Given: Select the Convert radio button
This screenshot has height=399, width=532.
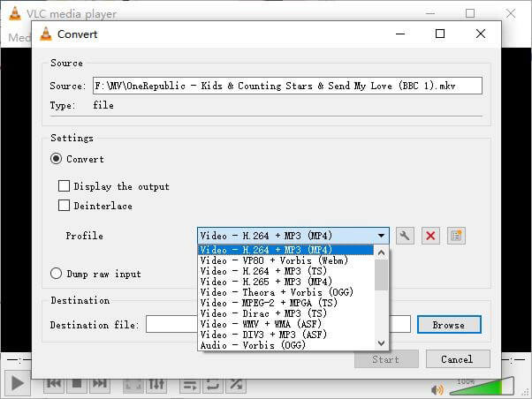Looking at the screenshot, I should point(56,159).
